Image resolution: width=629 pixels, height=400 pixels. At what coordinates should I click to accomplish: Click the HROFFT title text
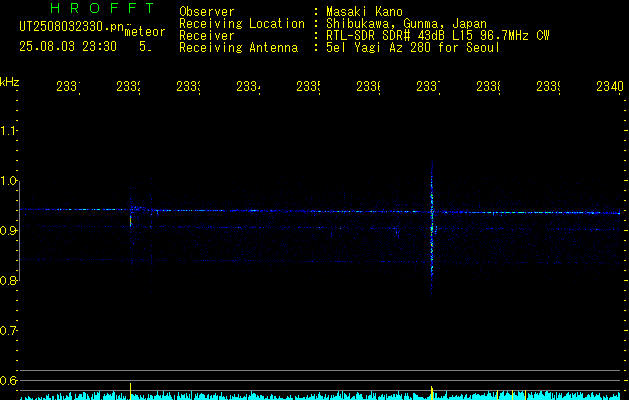(102, 8)
